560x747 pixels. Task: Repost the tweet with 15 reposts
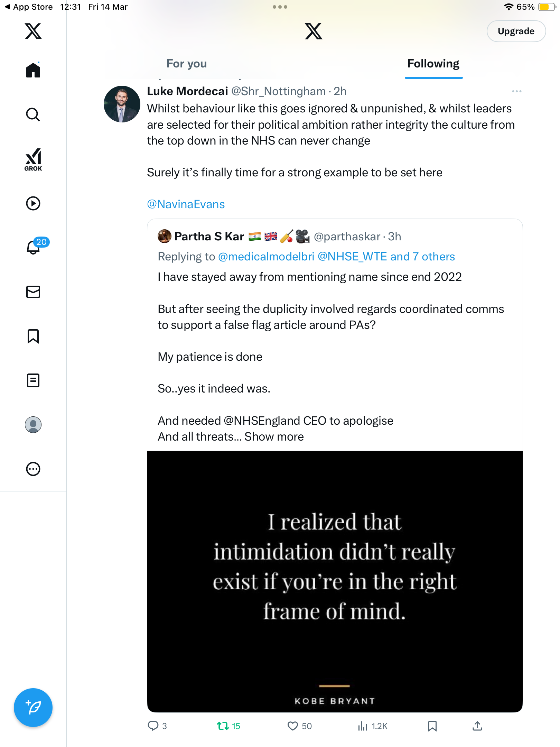click(x=228, y=726)
